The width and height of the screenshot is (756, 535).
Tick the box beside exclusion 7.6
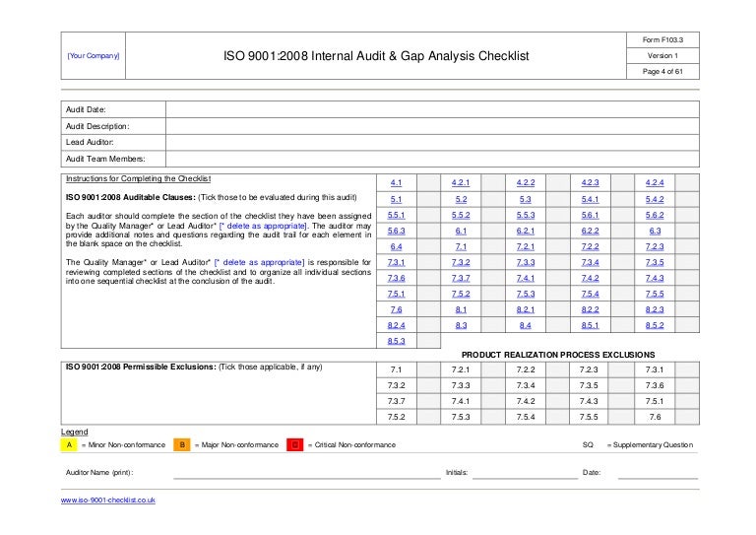(x=689, y=417)
